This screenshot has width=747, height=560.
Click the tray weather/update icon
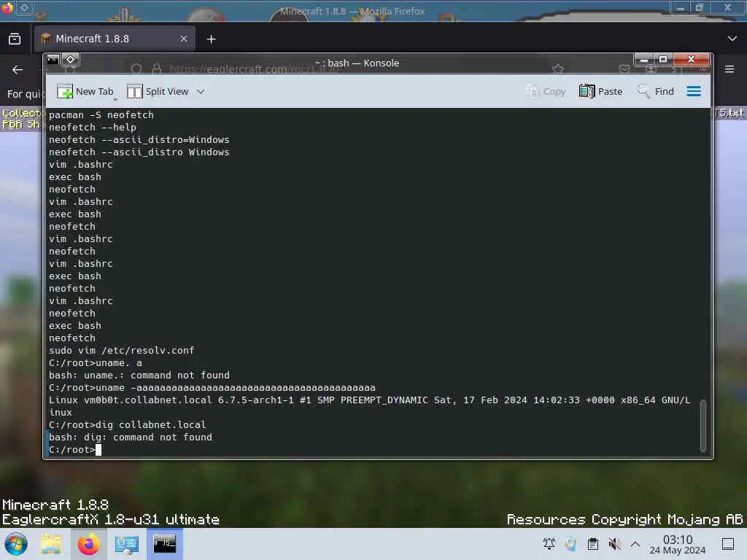570,544
